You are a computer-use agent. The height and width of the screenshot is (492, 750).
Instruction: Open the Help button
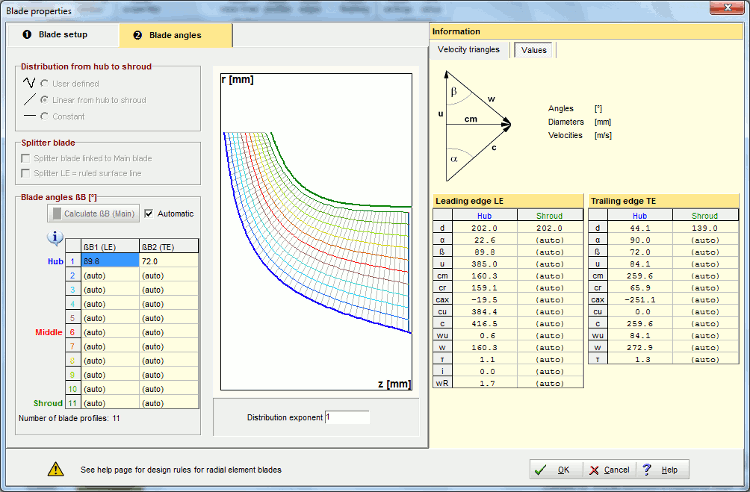pyautogui.click(x=663, y=470)
